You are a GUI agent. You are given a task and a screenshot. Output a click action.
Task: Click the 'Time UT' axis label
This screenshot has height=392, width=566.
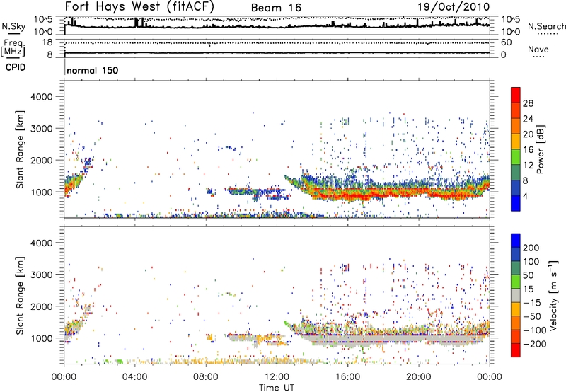277,388
